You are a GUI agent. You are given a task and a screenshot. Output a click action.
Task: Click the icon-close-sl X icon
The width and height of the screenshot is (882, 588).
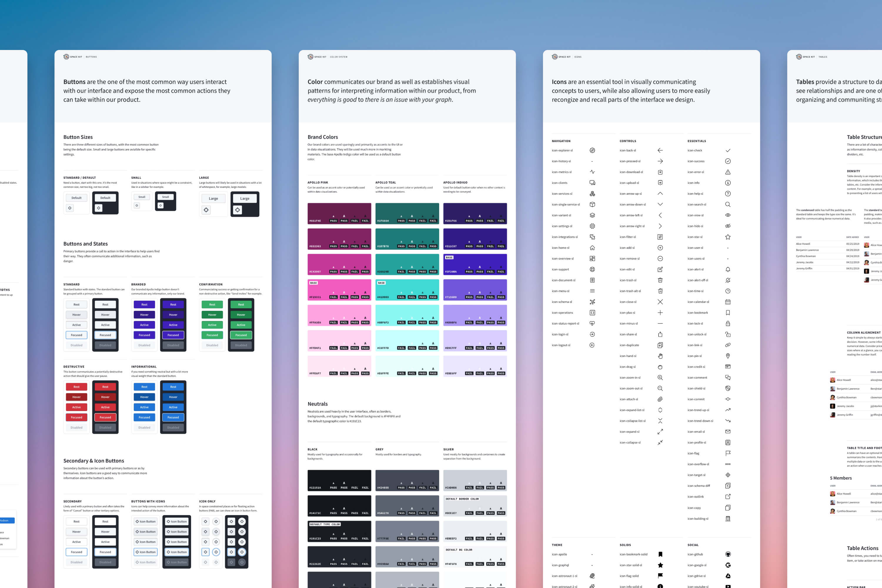pyautogui.click(x=660, y=302)
